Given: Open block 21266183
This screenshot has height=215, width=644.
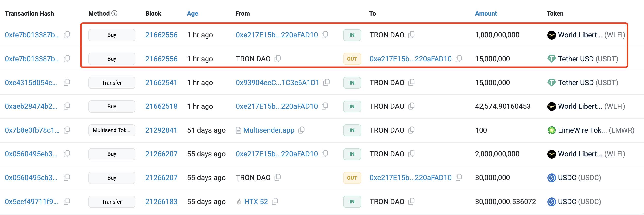Looking at the screenshot, I should [x=161, y=201].
